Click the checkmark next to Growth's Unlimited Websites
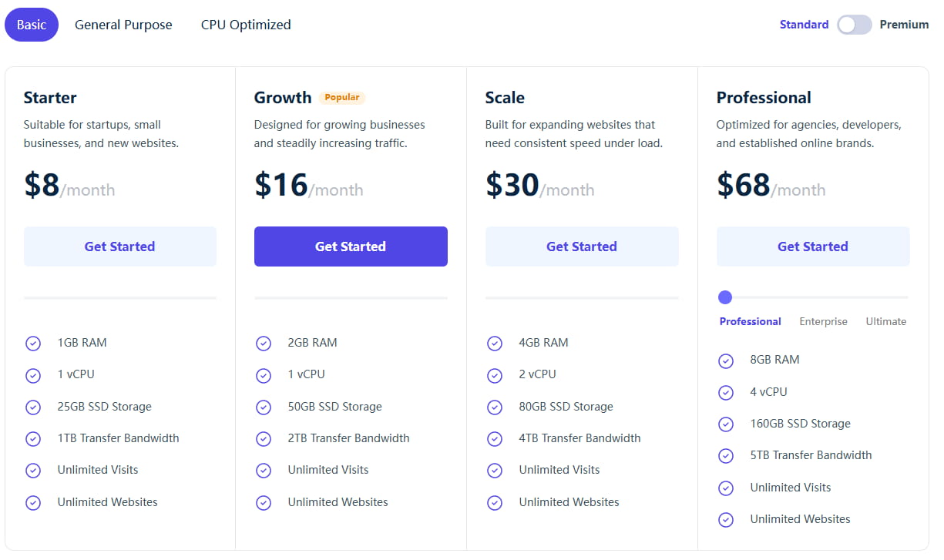This screenshot has width=944, height=560. click(x=264, y=503)
